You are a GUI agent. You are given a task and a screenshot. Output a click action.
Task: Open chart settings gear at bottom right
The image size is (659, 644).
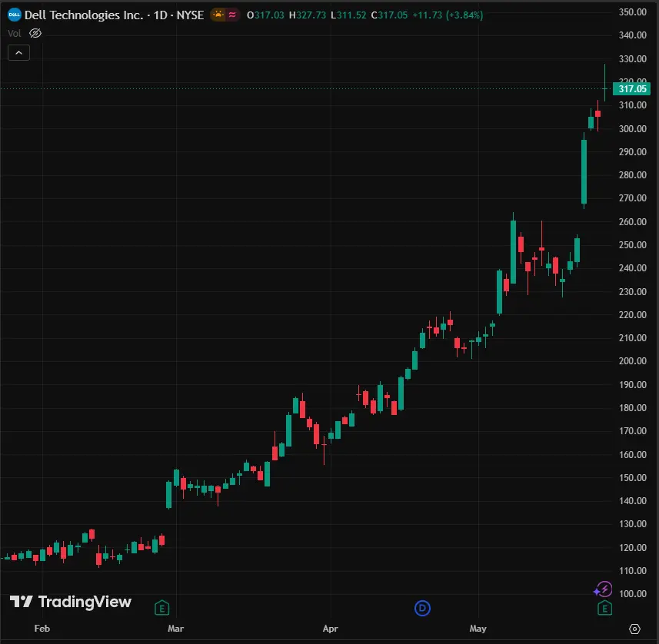click(x=634, y=629)
